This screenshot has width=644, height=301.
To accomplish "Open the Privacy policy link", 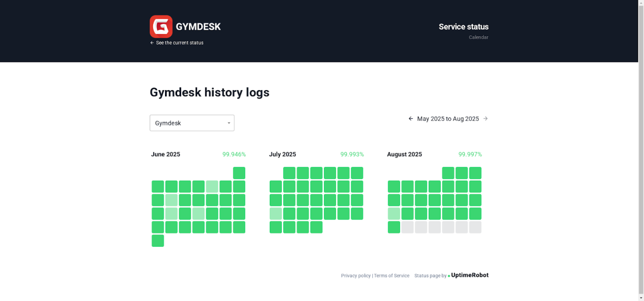I will tap(356, 276).
